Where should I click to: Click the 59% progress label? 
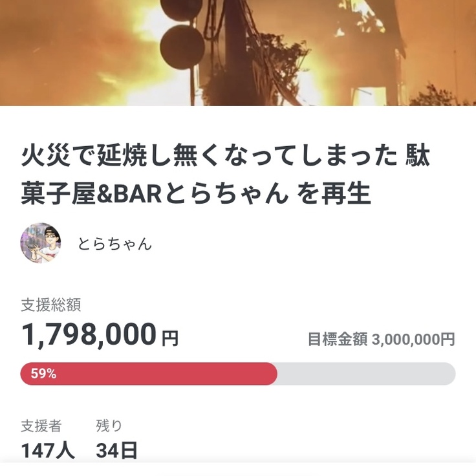coord(43,374)
